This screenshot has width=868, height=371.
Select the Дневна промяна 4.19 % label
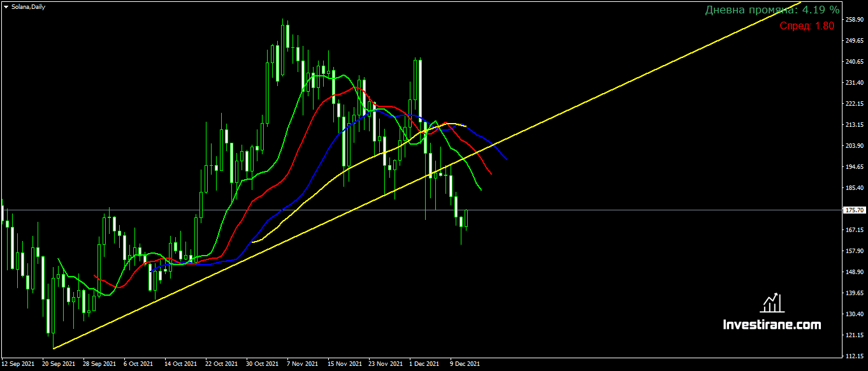click(772, 10)
